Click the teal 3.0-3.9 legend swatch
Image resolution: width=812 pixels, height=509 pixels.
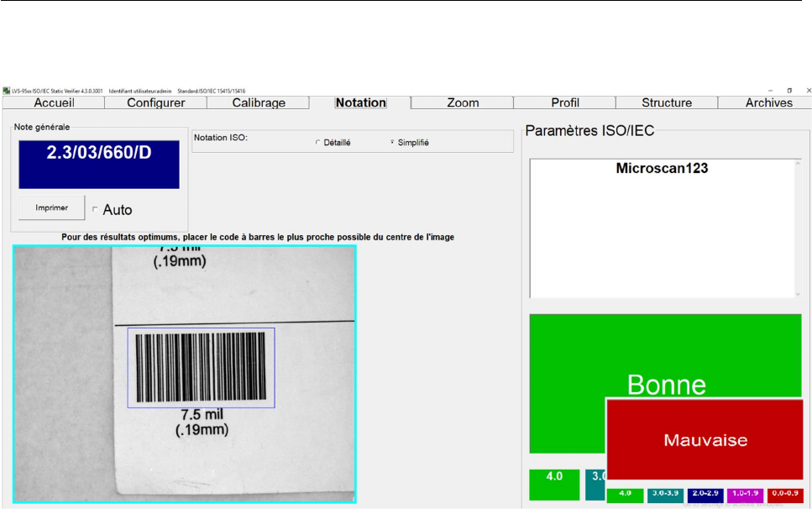[665, 495]
